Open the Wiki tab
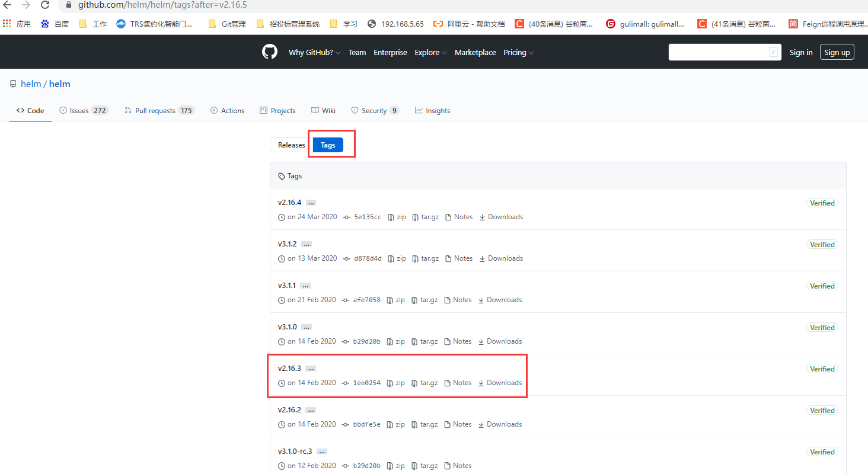This screenshot has height=474, width=868. point(323,110)
